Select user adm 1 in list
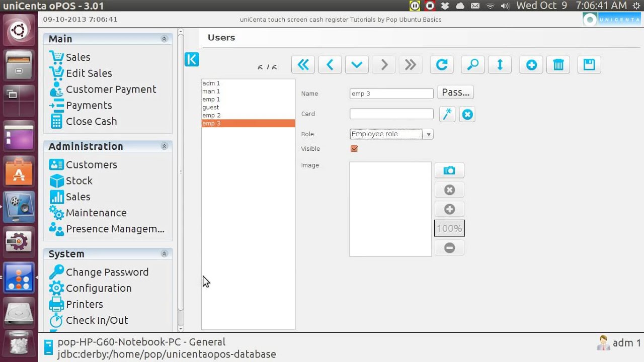The height and width of the screenshot is (362, 644). coord(248,83)
